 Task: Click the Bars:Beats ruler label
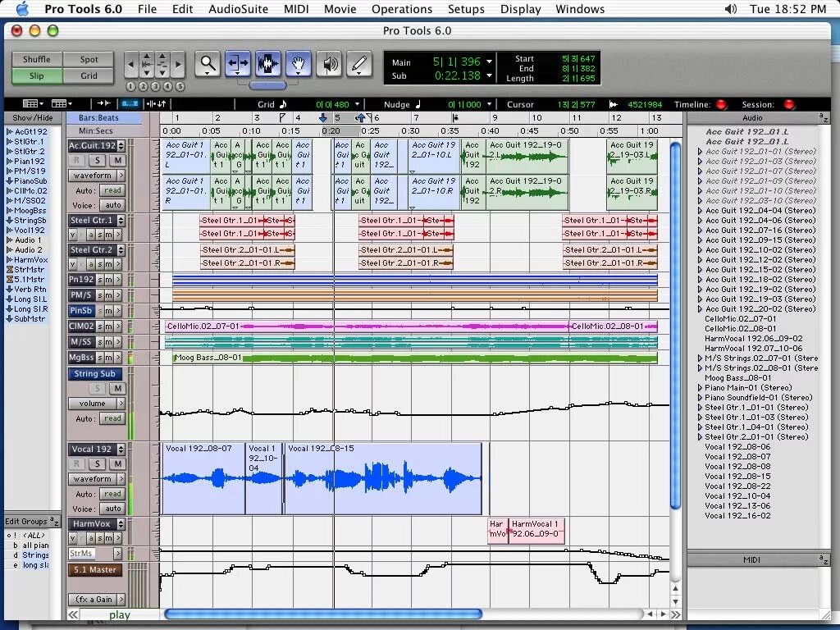click(x=99, y=117)
